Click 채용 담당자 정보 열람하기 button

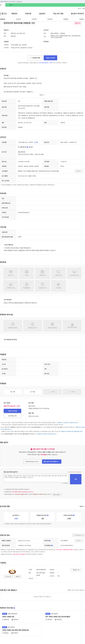coord(52,461)
